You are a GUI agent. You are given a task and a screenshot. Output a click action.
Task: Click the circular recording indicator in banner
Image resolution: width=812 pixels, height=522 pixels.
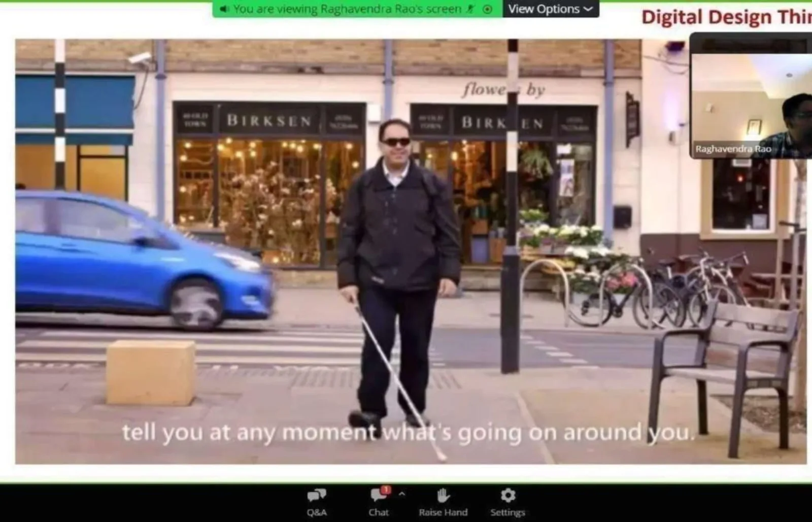[x=487, y=9]
